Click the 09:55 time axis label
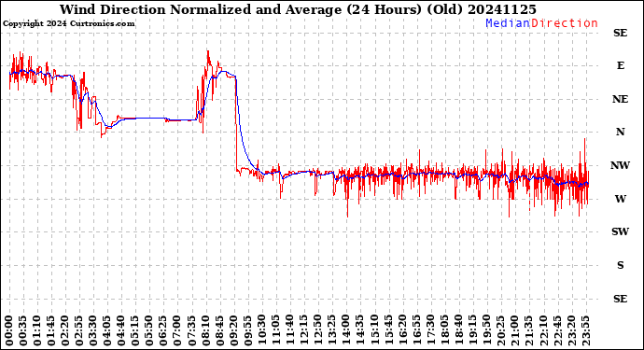This screenshot has width=644, height=350. (248, 330)
